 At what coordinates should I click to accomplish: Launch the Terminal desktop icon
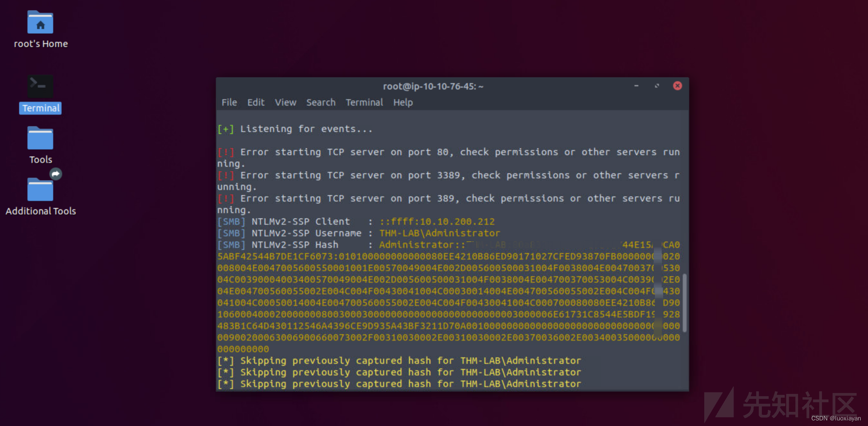tap(40, 86)
